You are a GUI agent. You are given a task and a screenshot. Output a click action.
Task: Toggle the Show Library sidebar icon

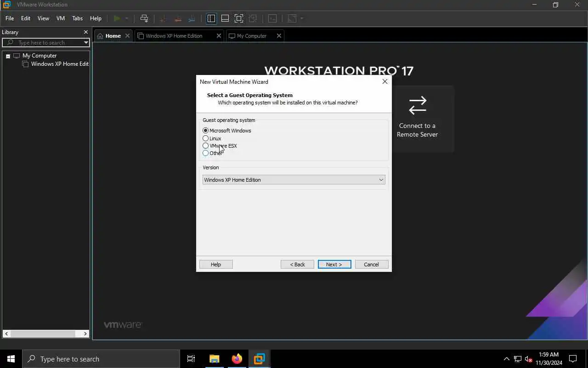[211, 18]
